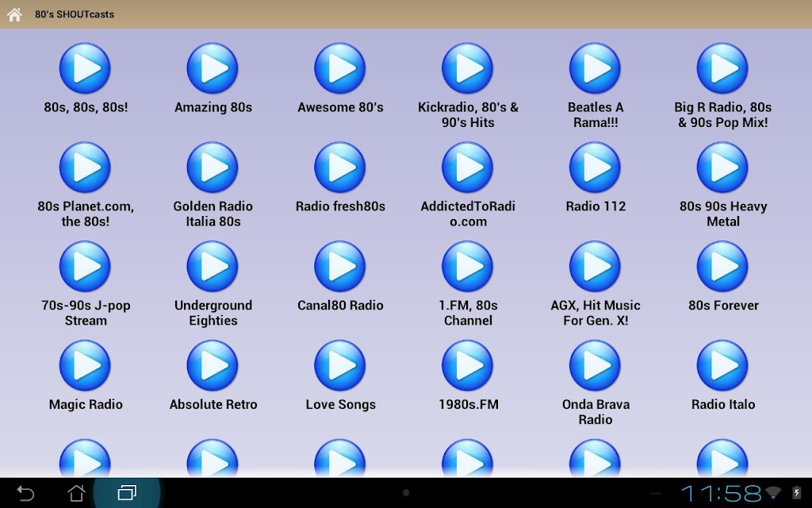
Task: Play the Radio Italo station
Action: coord(722,365)
